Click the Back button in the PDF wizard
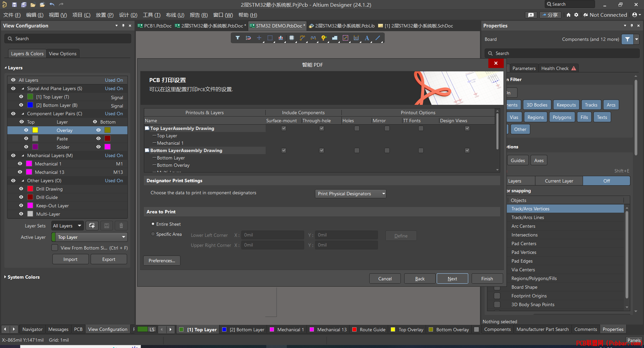 [x=420, y=279]
